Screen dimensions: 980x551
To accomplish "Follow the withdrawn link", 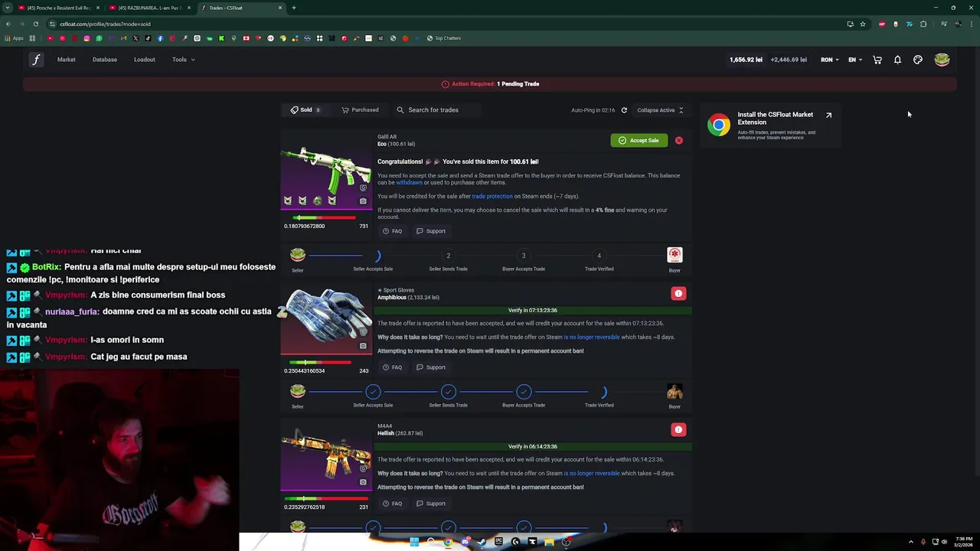I will click(409, 183).
